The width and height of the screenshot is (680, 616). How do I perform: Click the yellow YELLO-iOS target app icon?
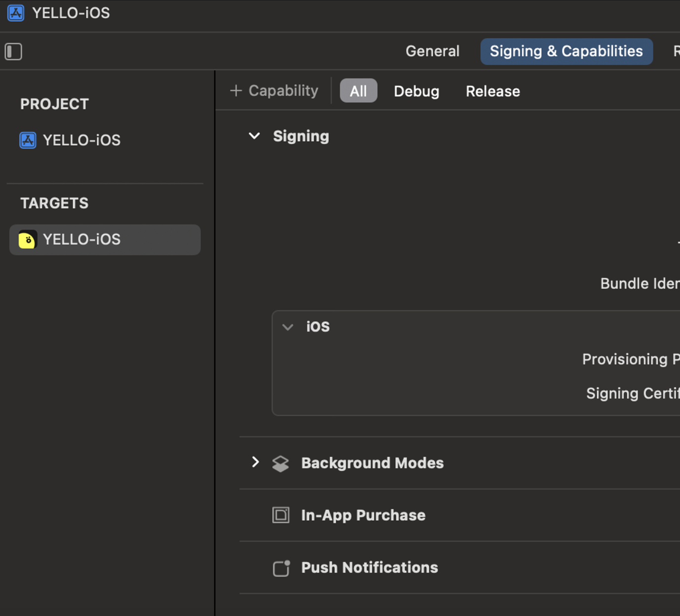click(x=27, y=240)
